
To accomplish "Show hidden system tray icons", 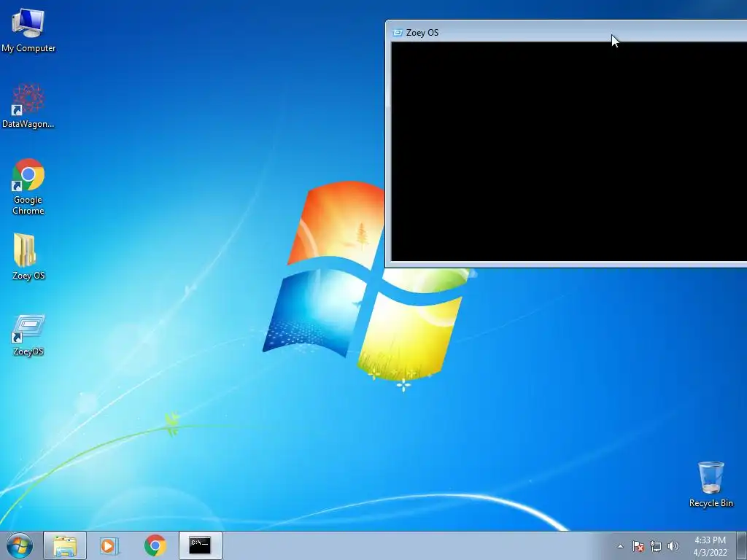I will coord(620,546).
